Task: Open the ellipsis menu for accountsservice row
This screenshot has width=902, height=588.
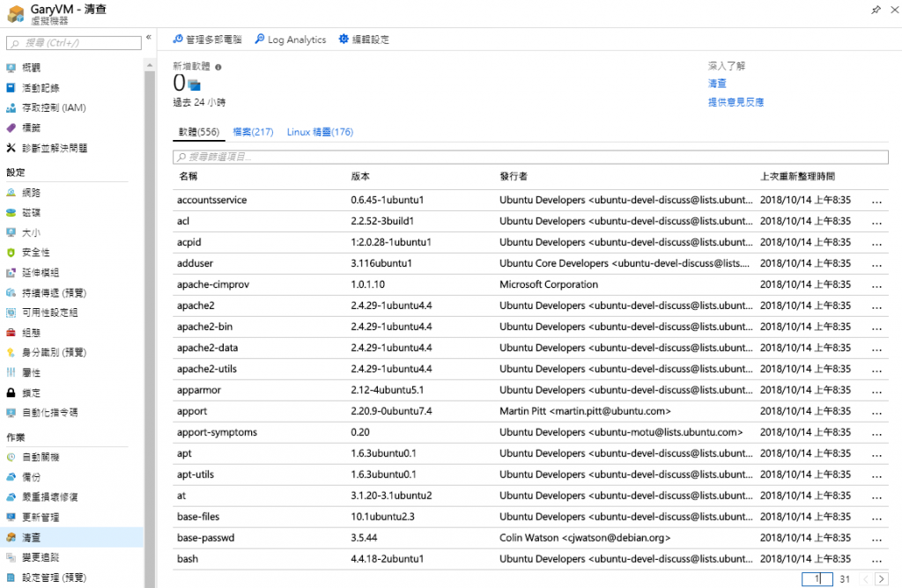Action: [x=876, y=201]
